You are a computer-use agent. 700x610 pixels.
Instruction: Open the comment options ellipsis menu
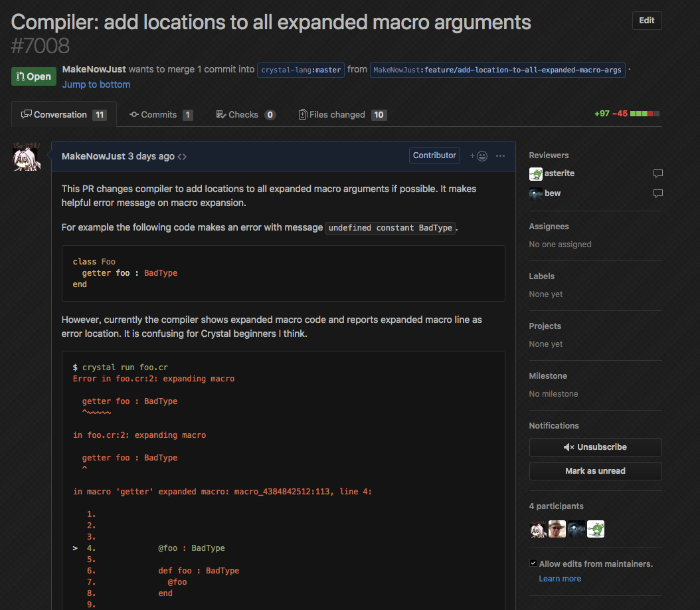coord(500,156)
